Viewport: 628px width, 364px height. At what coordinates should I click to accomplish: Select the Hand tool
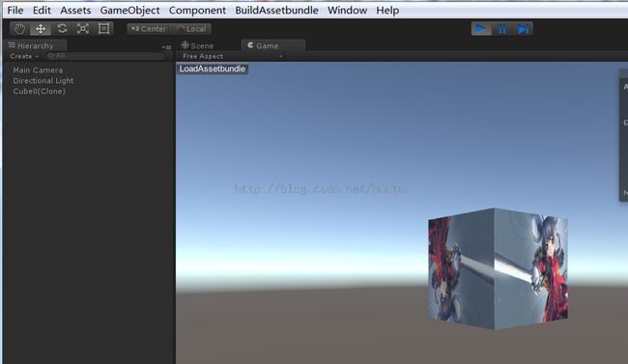coord(19,29)
